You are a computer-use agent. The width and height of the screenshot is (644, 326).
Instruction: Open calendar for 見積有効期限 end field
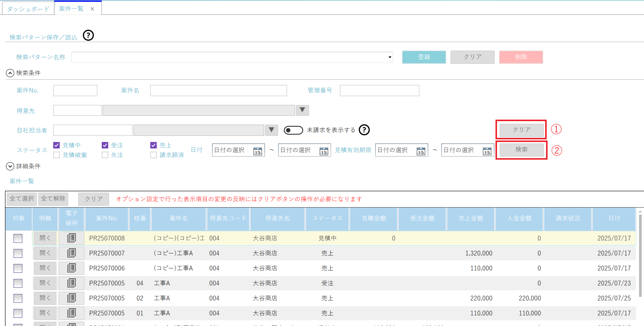tap(487, 151)
